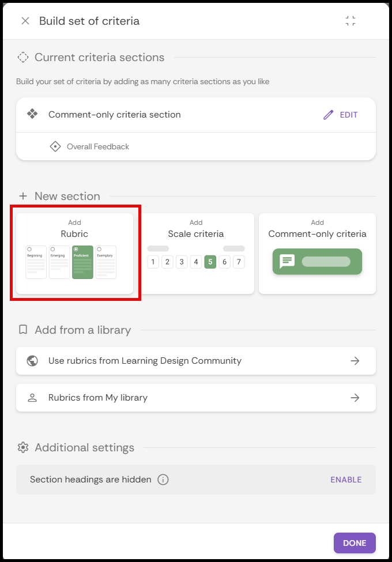Select the Beginning rubric level preview
This screenshot has height=562, width=392.
(x=36, y=262)
